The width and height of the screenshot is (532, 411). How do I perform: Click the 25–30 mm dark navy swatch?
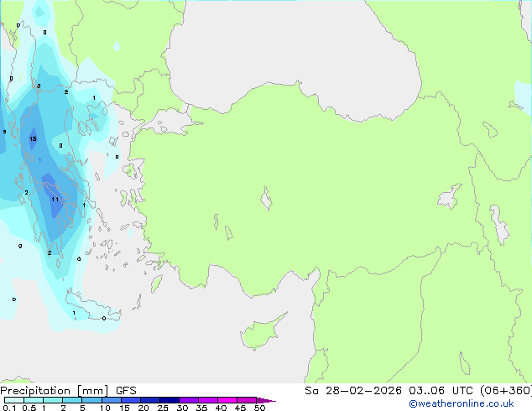tap(169, 400)
